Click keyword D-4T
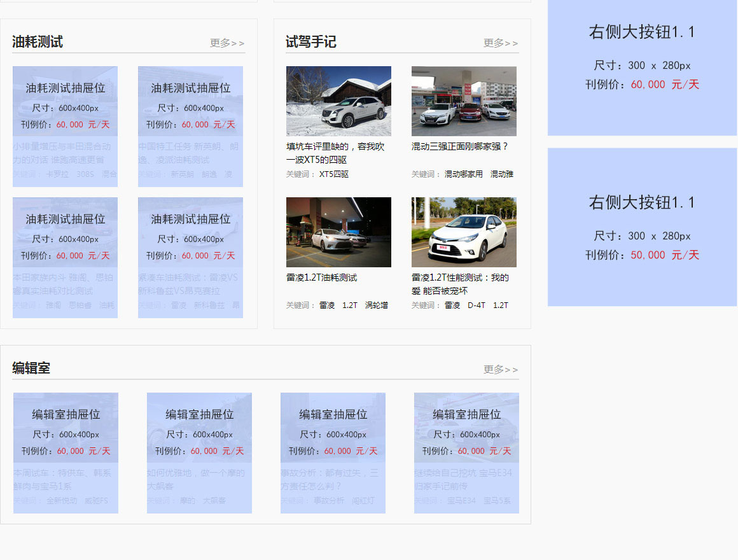This screenshot has width=738, height=560. (x=477, y=305)
